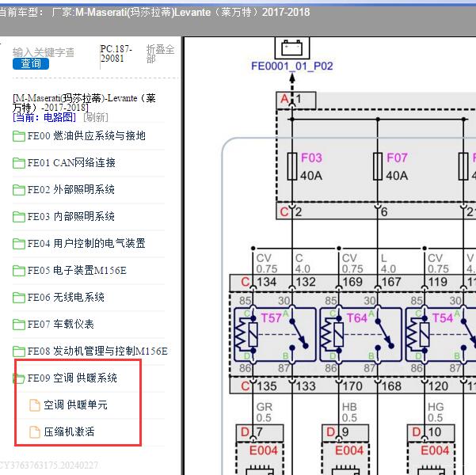Click 折叠全部 to collapse all
The image size is (476, 475).
(x=160, y=54)
